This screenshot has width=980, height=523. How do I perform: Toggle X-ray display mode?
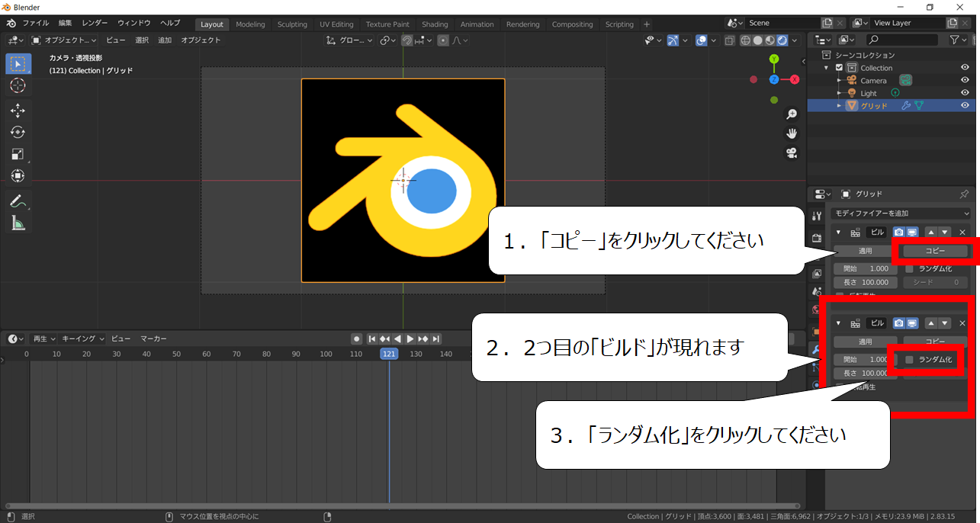(729, 40)
